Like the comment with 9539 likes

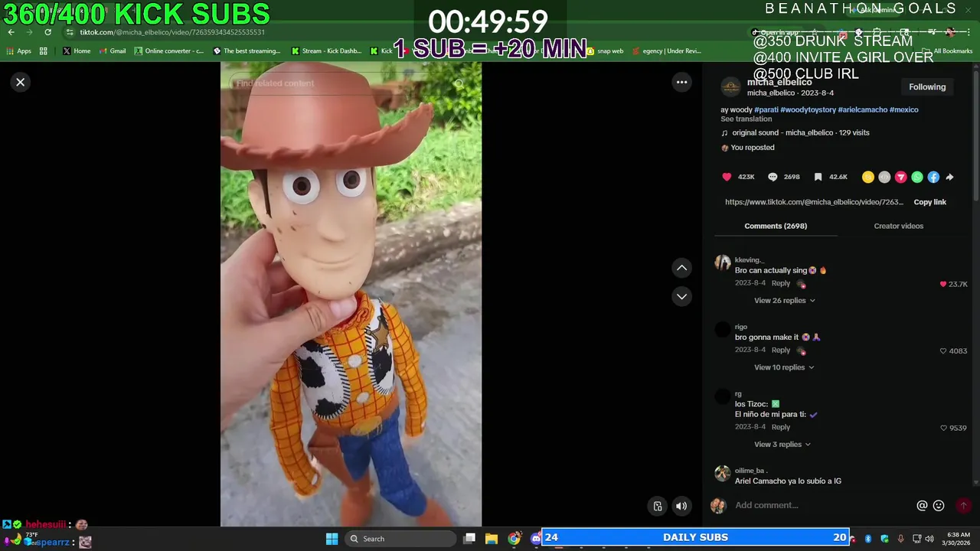[x=942, y=428]
